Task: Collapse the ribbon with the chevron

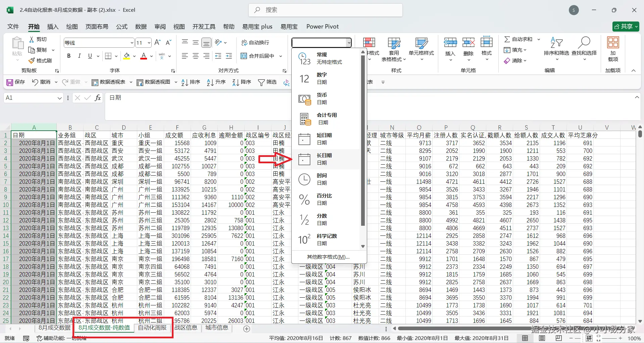Action: point(634,71)
